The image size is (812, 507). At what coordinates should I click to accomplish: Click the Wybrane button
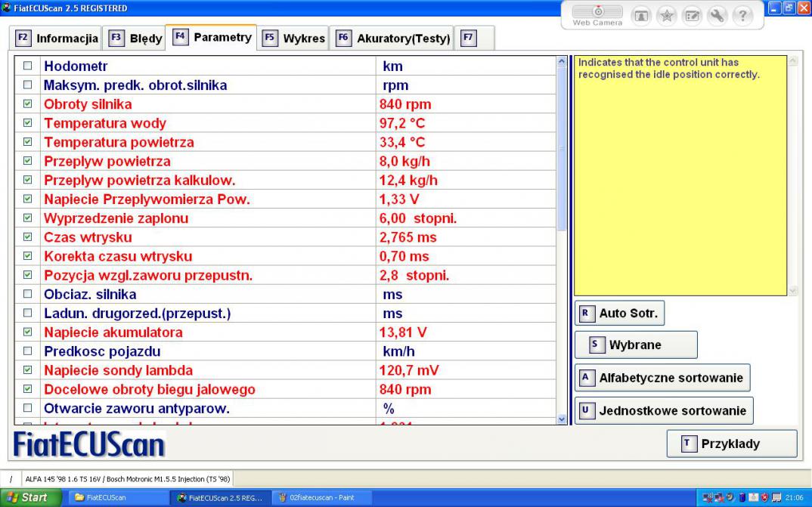pos(636,345)
